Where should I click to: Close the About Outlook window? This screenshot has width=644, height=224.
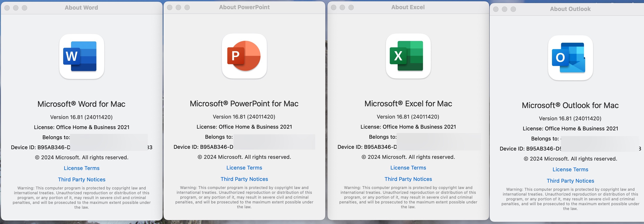tap(496, 9)
